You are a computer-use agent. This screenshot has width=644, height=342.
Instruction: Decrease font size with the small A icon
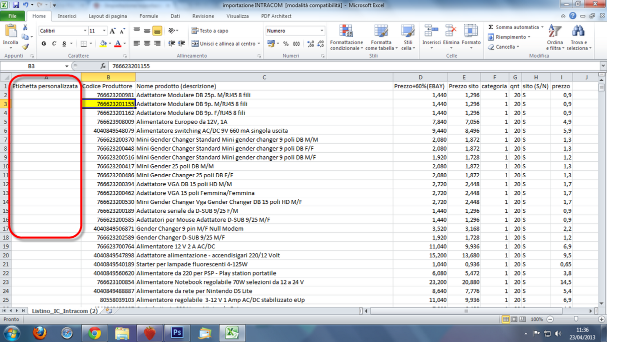coord(123,31)
